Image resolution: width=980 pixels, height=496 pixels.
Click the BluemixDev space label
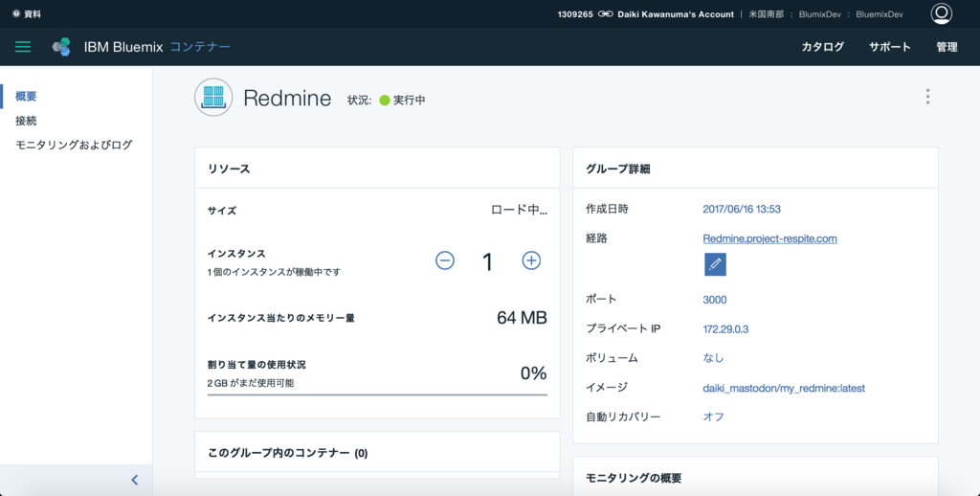(x=880, y=13)
